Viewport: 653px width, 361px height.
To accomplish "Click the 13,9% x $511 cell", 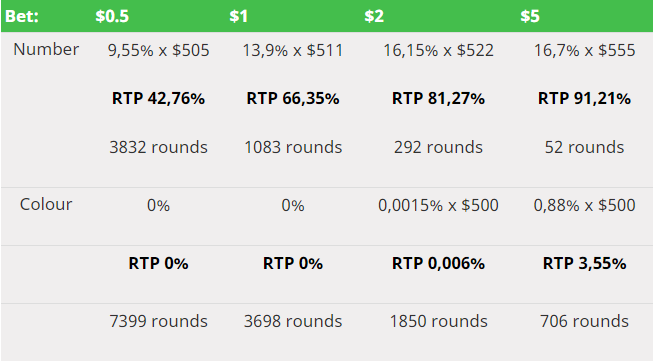I will coord(293,50).
